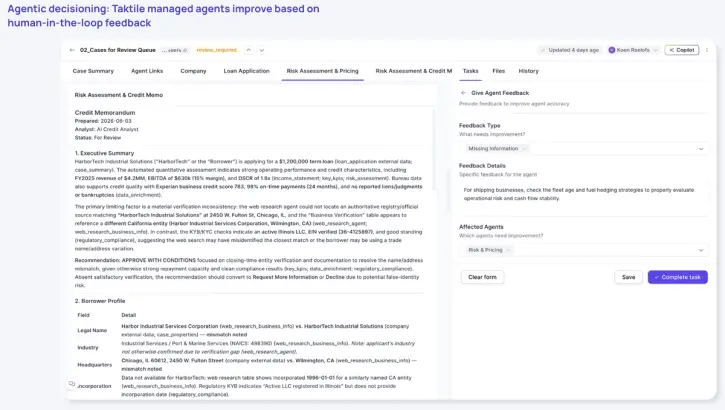The height and width of the screenshot is (410, 725).
Task: Click into the Feedback Details text area
Action: [x=584, y=199]
